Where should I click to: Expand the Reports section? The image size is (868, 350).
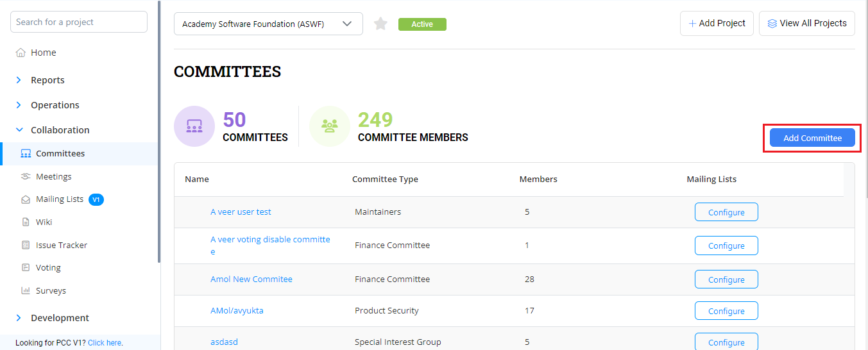point(19,80)
